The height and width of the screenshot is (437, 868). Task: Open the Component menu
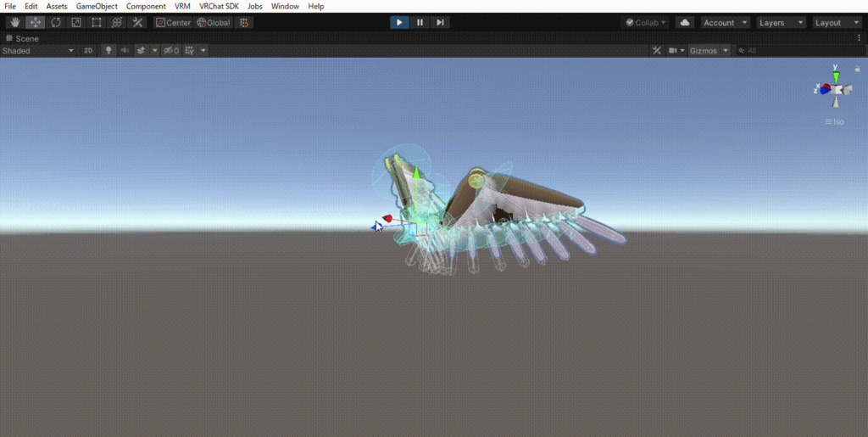pyautogui.click(x=146, y=6)
